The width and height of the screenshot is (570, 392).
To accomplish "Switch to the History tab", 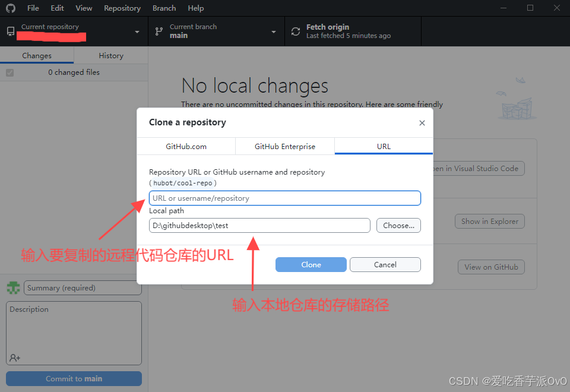I will [111, 56].
